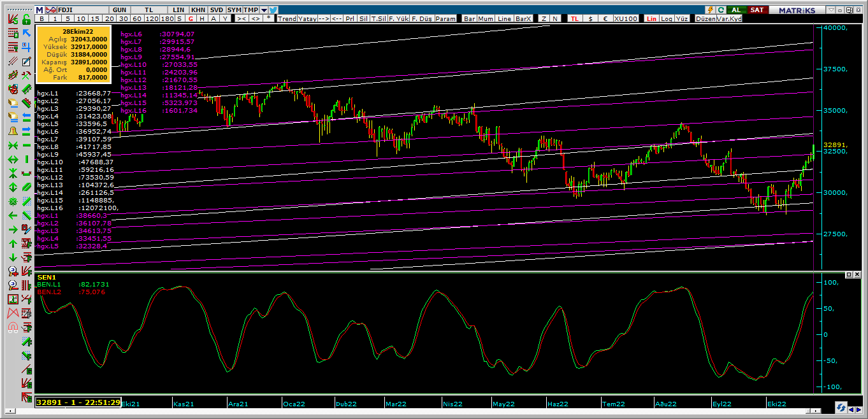Image resolution: width=868 pixels, height=419 pixels.
Task: Shift chart back with <-- button
Action: (336, 18)
